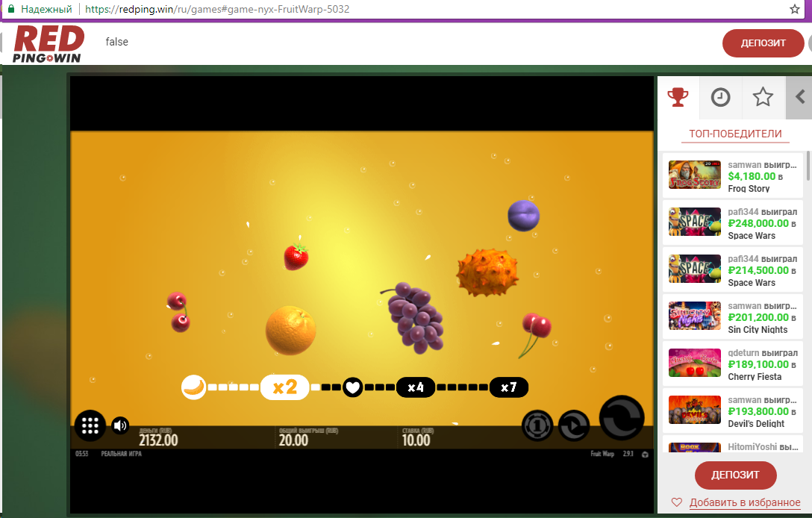The height and width of the screenshot is (518, 812).
Task: Click the top ДЕПОЗИТ button in the header
Action: coord(763,43)
